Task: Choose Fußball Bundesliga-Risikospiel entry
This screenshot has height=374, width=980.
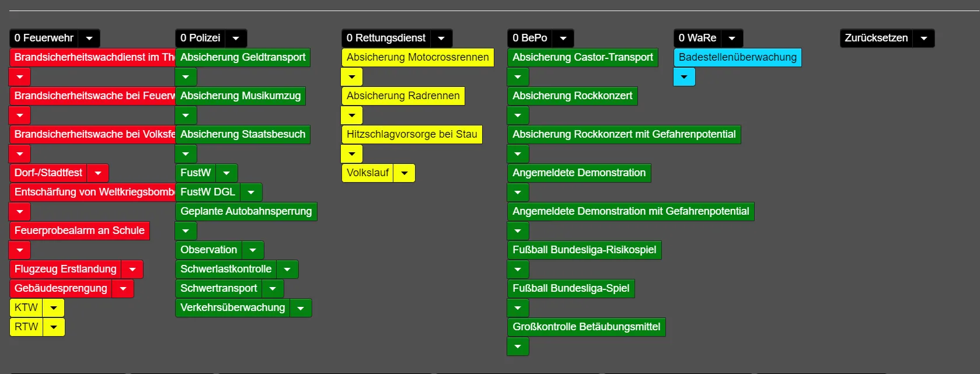Action: point(584,250)
